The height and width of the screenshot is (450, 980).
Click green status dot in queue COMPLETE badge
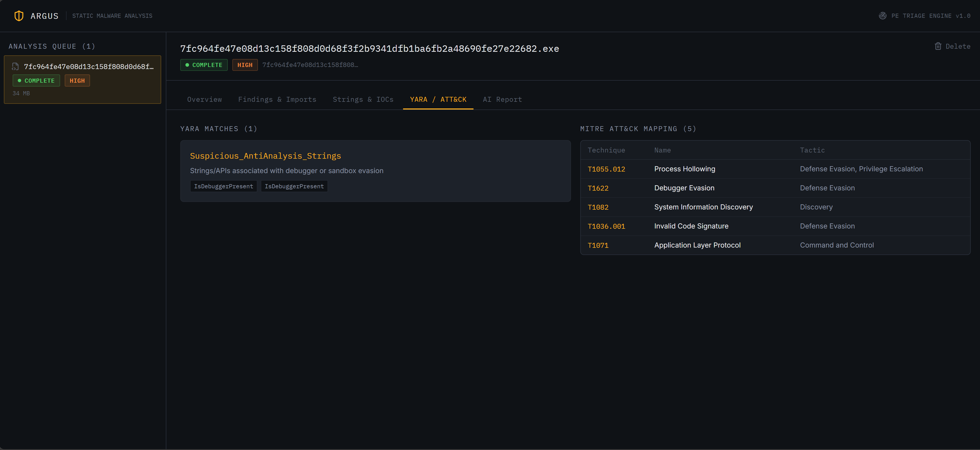19,81
